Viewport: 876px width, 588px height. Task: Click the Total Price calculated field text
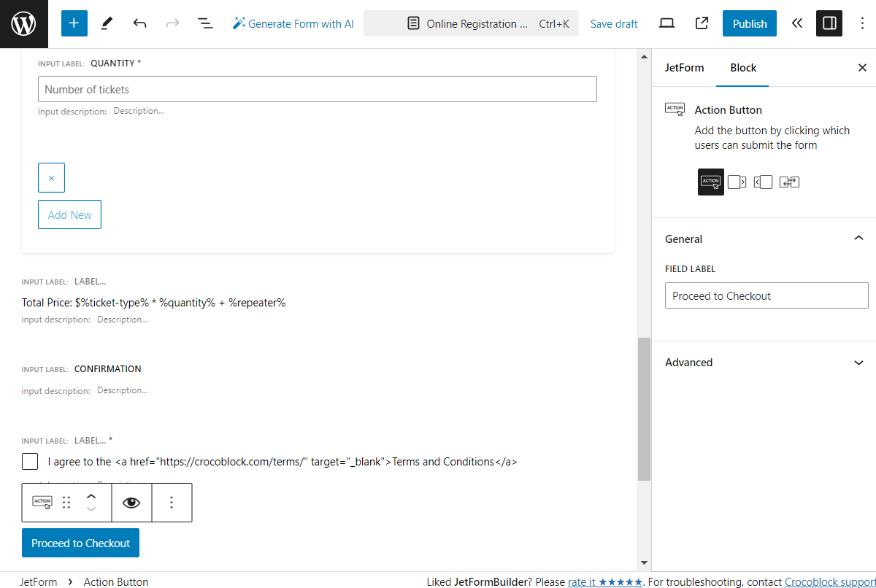click(x=153, y=302)
